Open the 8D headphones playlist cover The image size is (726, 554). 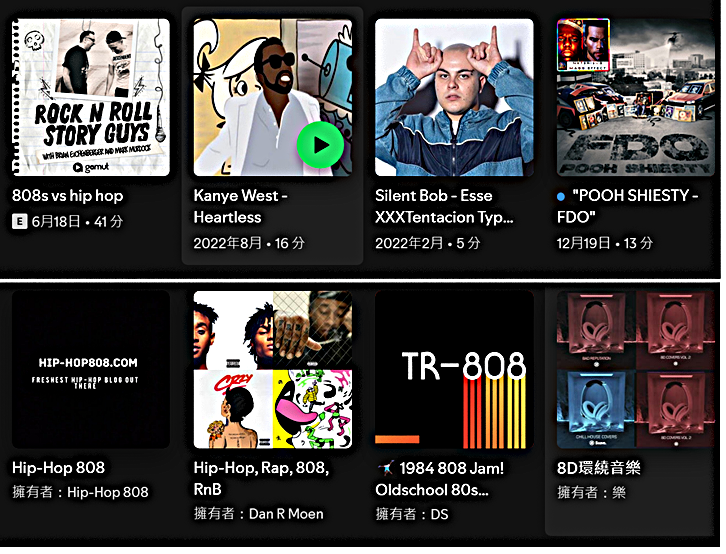click(x=636, y=369)
